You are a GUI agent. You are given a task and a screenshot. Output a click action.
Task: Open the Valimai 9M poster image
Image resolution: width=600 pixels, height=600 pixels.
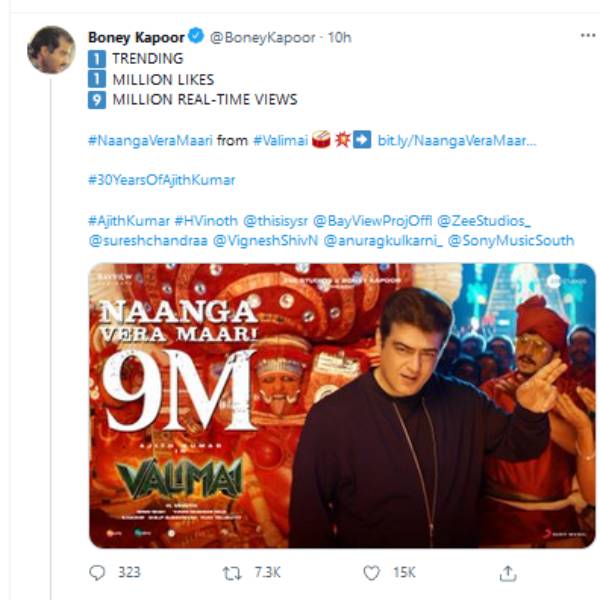point(342,406)
